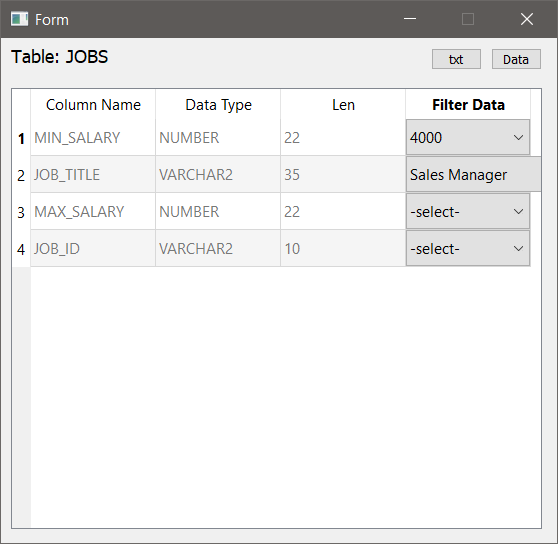Click the JOB_ID cell
This screenshot has width=558, height=544.
(93, 248)
